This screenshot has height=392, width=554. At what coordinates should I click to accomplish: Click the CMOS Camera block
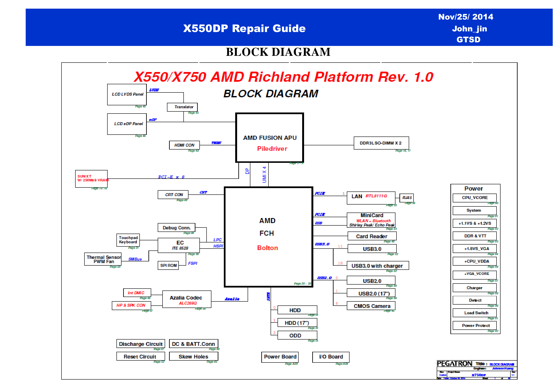[371, 306]
